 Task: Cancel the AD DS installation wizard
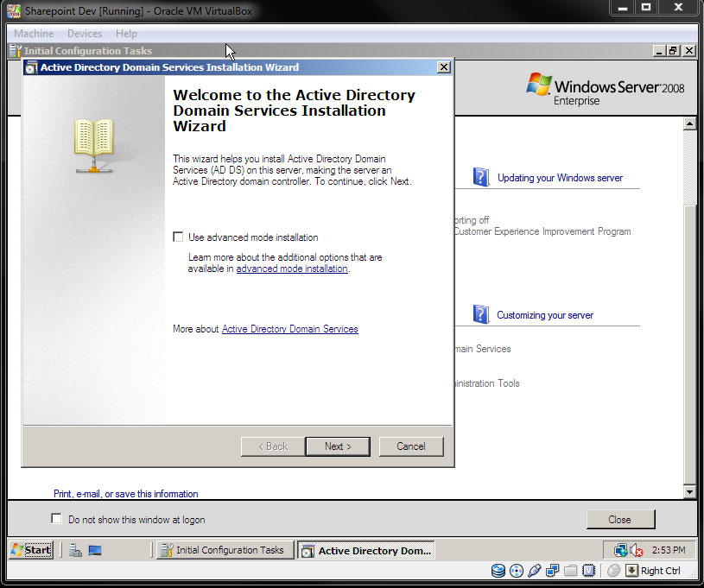(x=411, y=446)
